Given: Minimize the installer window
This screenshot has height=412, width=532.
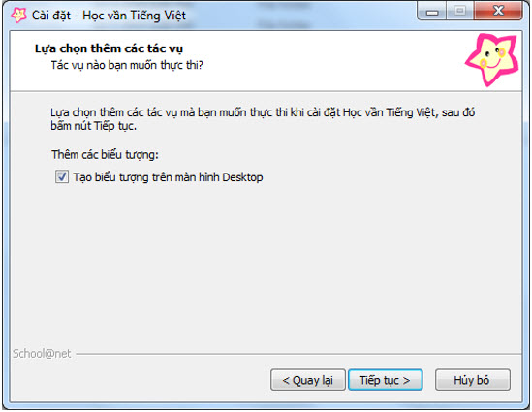Looking at the screenshot, I should point(432,12).
